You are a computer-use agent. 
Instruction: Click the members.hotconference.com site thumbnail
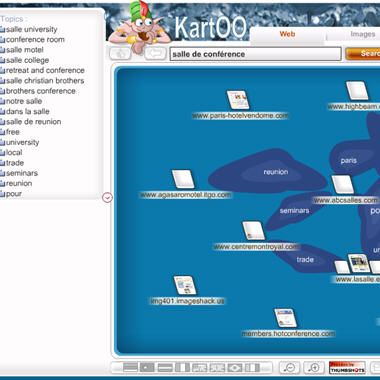(x=285, y=318)
